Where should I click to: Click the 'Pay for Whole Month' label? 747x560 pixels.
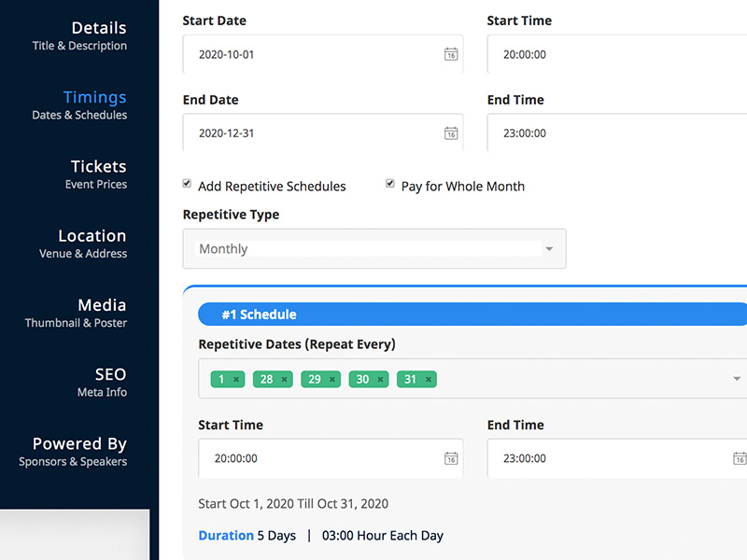[x=462, y=186]
